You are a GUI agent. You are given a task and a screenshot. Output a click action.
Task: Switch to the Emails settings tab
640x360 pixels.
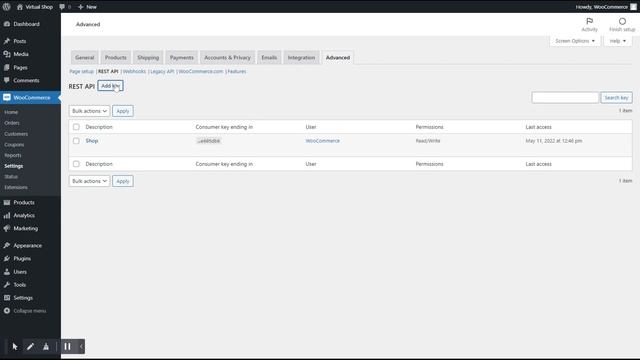click(x=269, y=58)
